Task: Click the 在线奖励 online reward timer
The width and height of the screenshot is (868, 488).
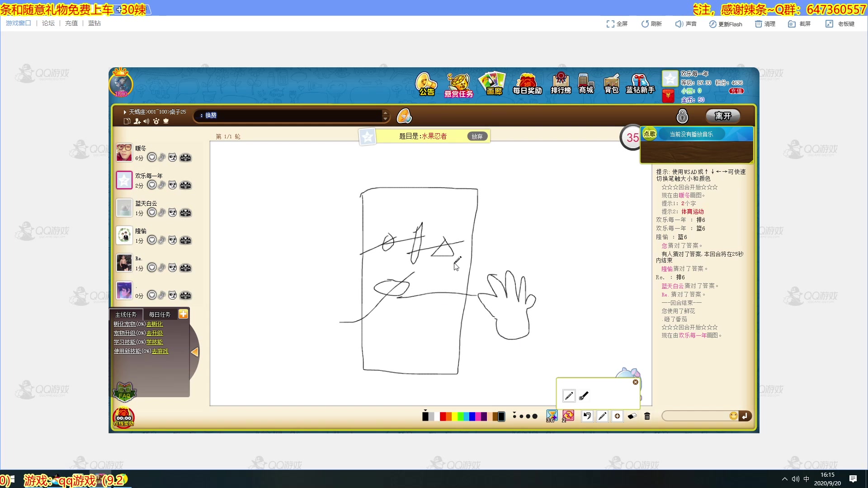Action: pos(123,418)
